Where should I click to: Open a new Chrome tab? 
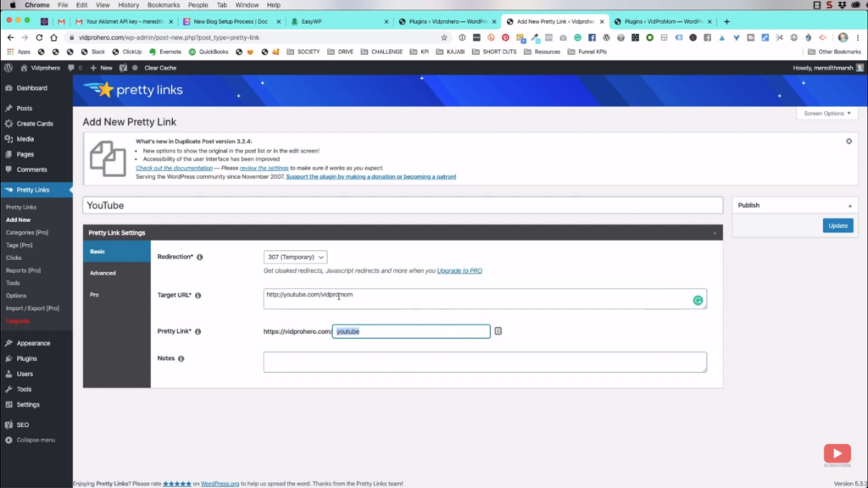point(726,21)
